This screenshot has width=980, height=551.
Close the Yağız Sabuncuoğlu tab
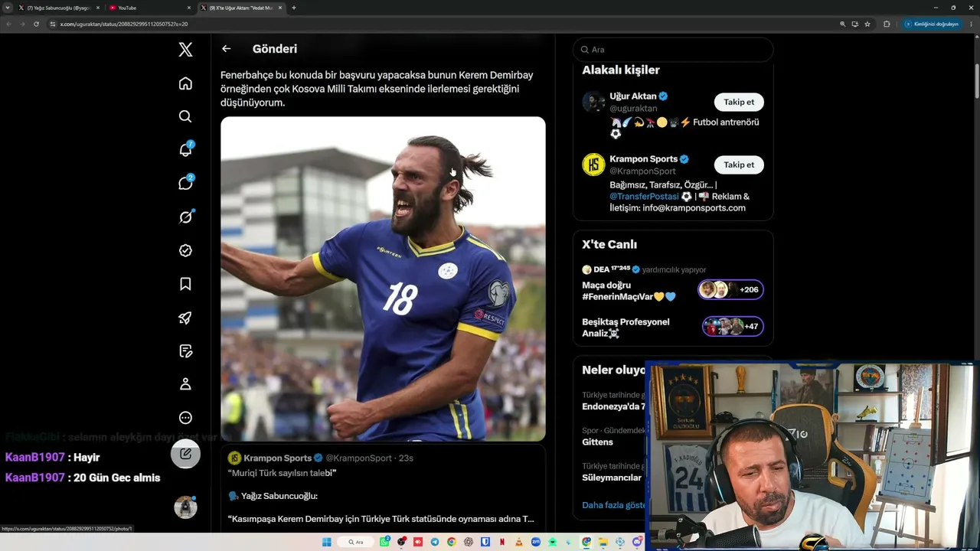pos(98,8)
